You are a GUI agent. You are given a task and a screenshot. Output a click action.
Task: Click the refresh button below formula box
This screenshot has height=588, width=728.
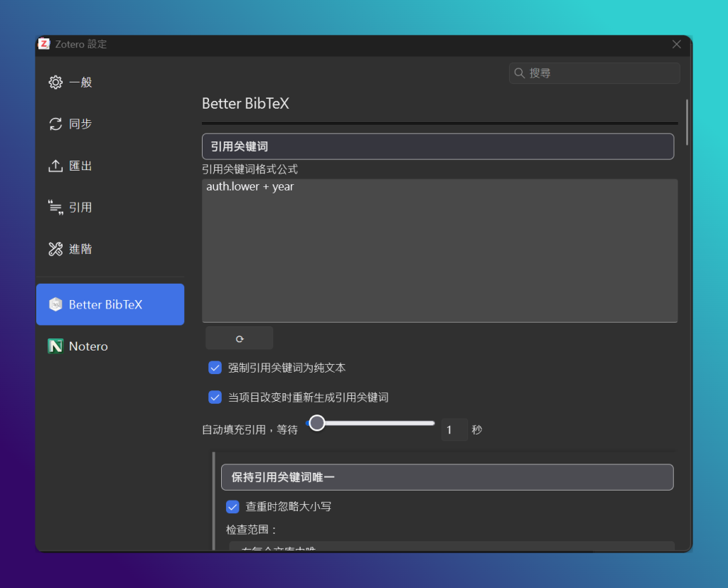tap(239, 338)
